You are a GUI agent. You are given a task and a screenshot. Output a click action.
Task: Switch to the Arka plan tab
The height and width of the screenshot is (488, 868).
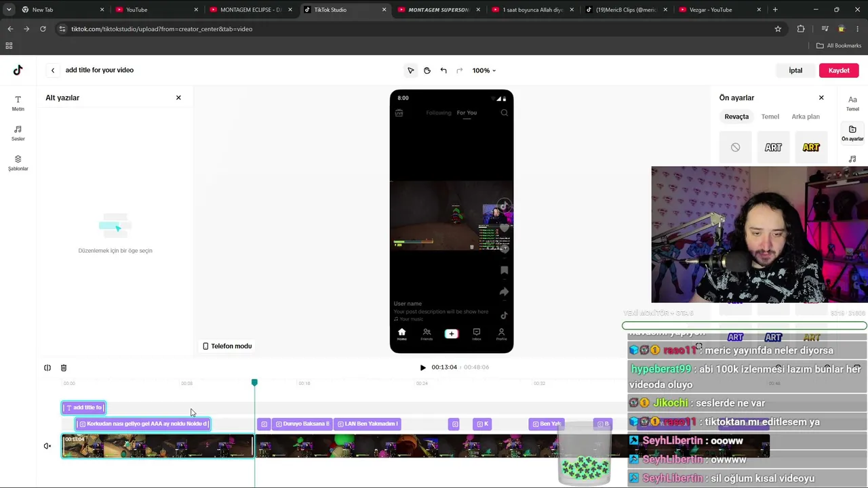806,117
